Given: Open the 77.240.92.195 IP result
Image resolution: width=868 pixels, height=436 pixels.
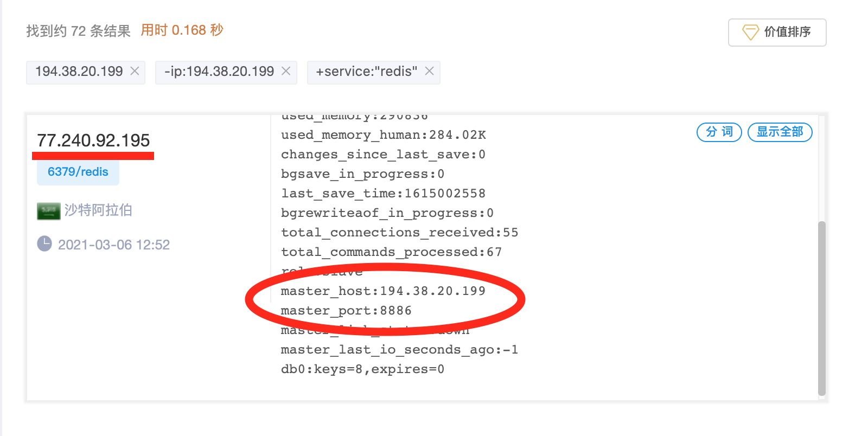Looking at the screenshot, I should coord(93,140).
